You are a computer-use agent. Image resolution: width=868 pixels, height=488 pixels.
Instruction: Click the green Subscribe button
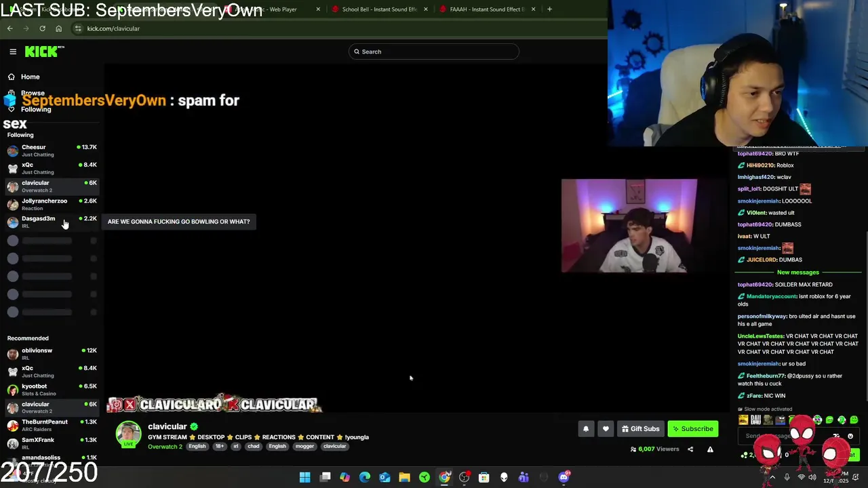point(693,429)
